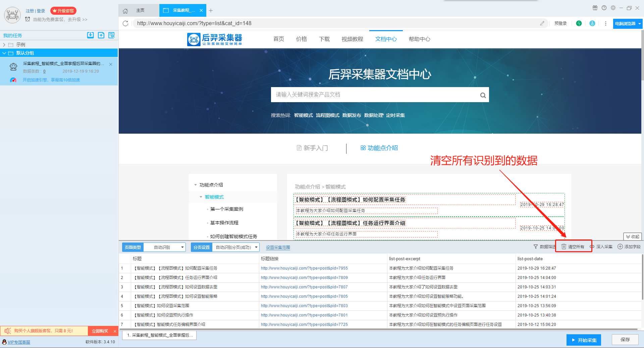Click the VIP专属客服 QQ link
The image size is (644, 348).
click(x=16, y=342)
